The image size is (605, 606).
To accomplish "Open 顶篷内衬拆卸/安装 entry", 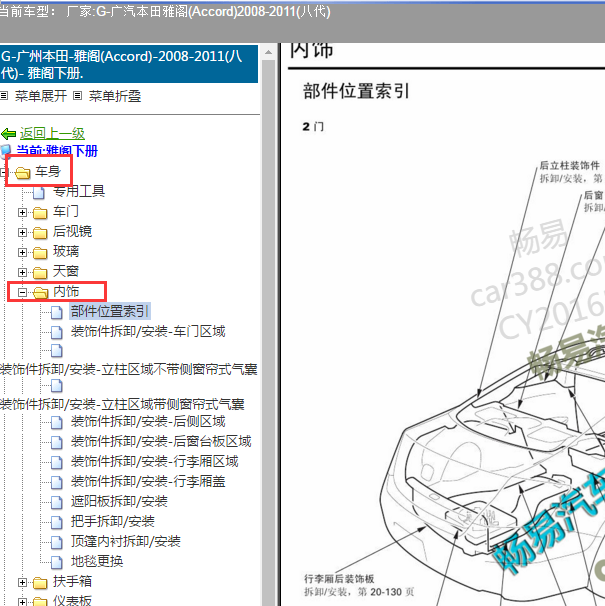I will click(x=126, y=542).
